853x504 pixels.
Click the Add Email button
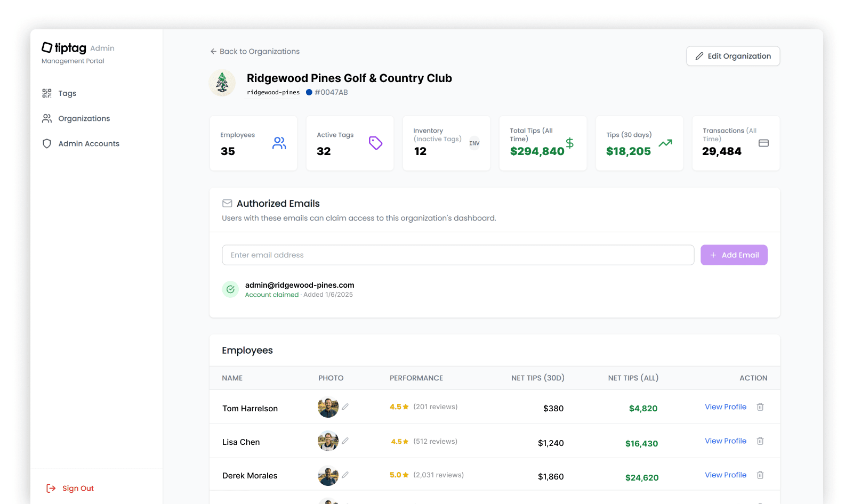pyautogui.click(x=734, y=255)
